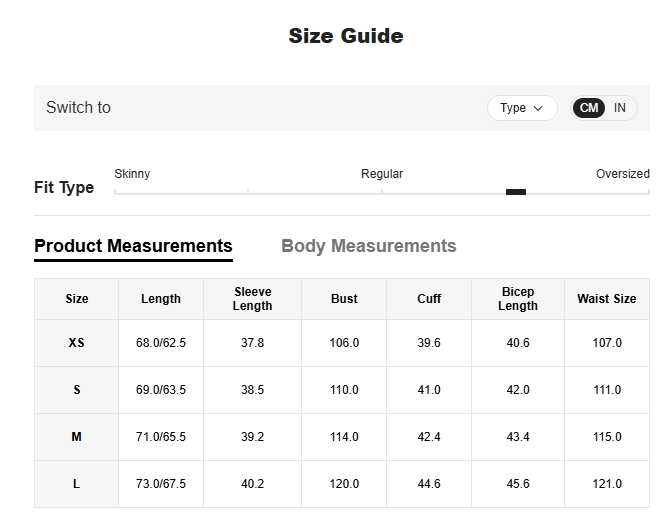Click the Bicep Length column header

[x=517, y=299]
